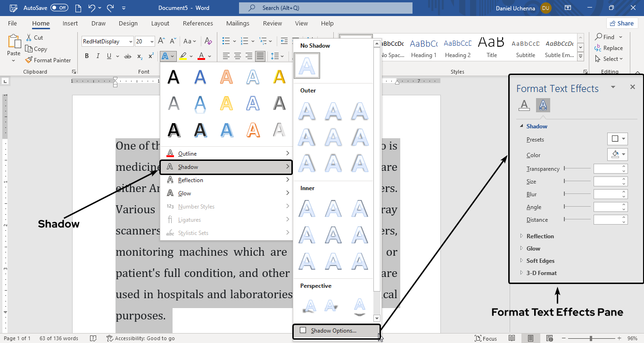Toggle Bold formatting in ribbon
The width and height of the screenshot is (644, 343).
[x=87, y=56]
